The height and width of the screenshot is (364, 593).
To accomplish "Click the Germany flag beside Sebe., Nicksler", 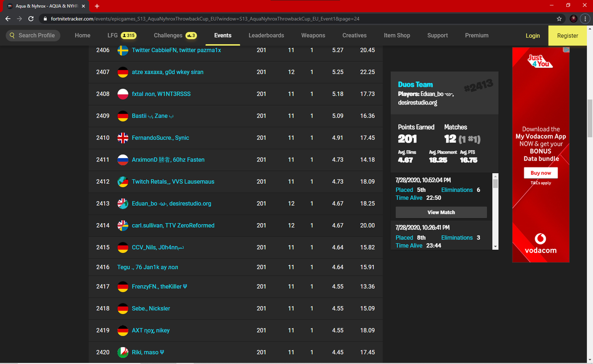I will [x=123, y=309].
